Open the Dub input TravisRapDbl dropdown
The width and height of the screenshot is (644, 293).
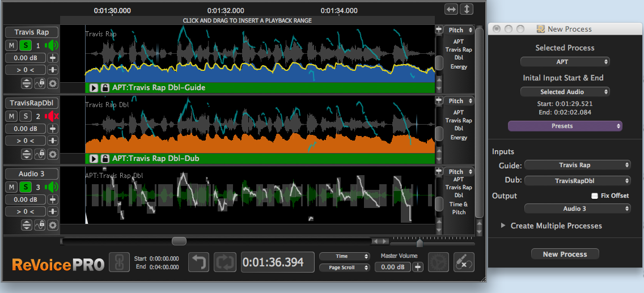(x=577, y=180)
